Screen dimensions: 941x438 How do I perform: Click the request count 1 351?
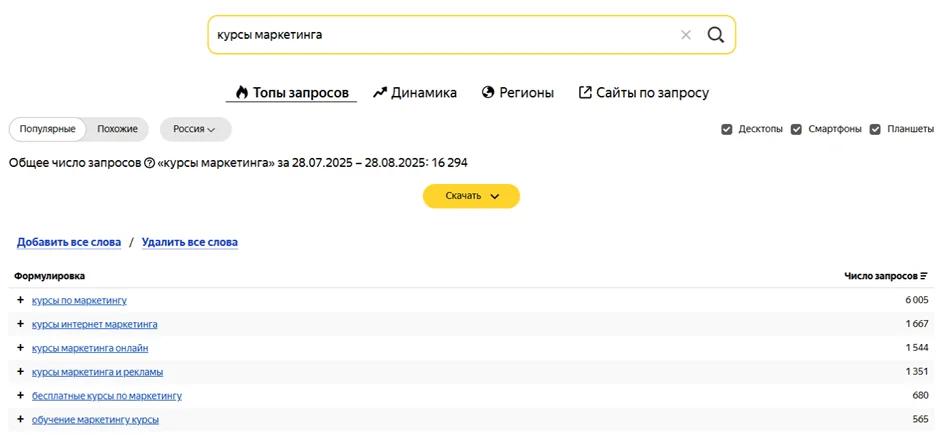(x=917, y=372)
